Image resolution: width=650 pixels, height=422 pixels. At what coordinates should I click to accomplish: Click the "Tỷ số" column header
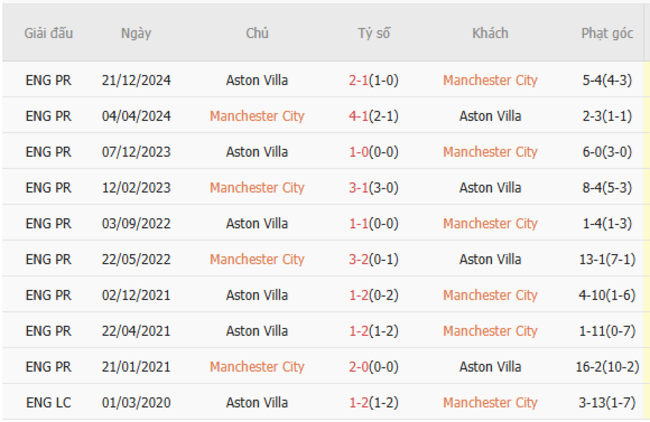[374, 33]
